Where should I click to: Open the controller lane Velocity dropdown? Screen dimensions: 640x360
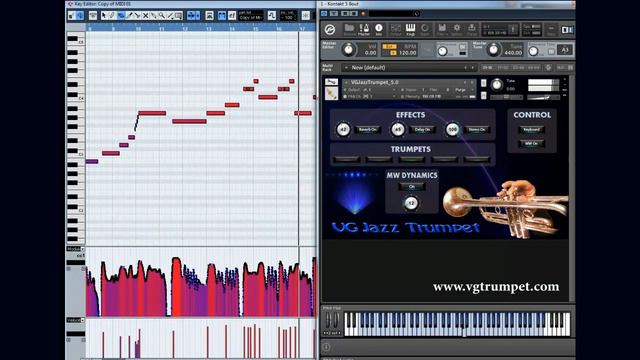tap(76, 320)
